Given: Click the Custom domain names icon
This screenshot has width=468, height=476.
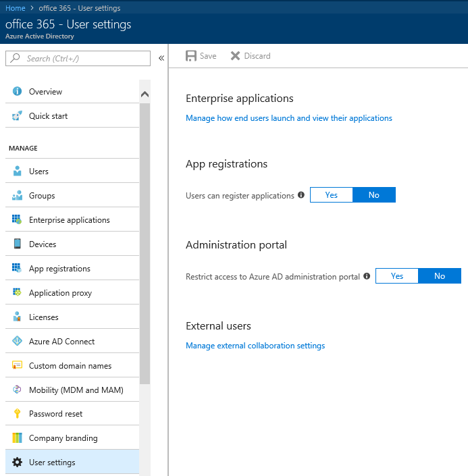Looking at the screenshot, I should tap(17, 365).
